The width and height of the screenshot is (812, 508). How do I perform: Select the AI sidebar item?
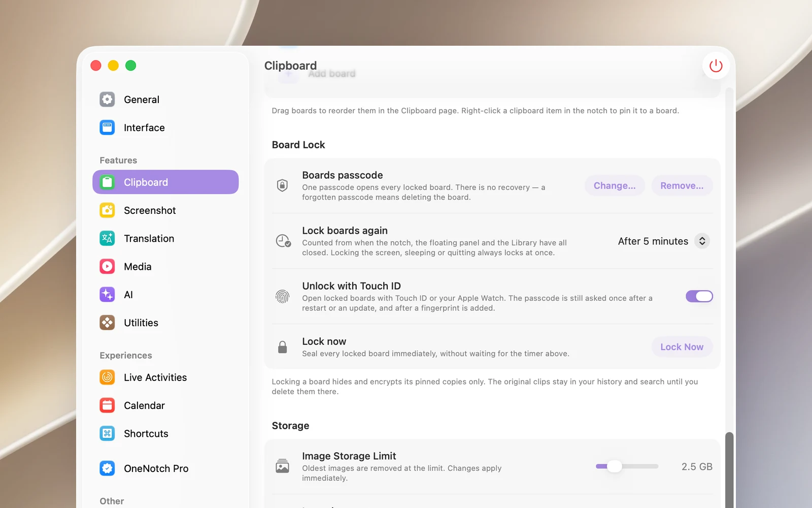[165, 295]
